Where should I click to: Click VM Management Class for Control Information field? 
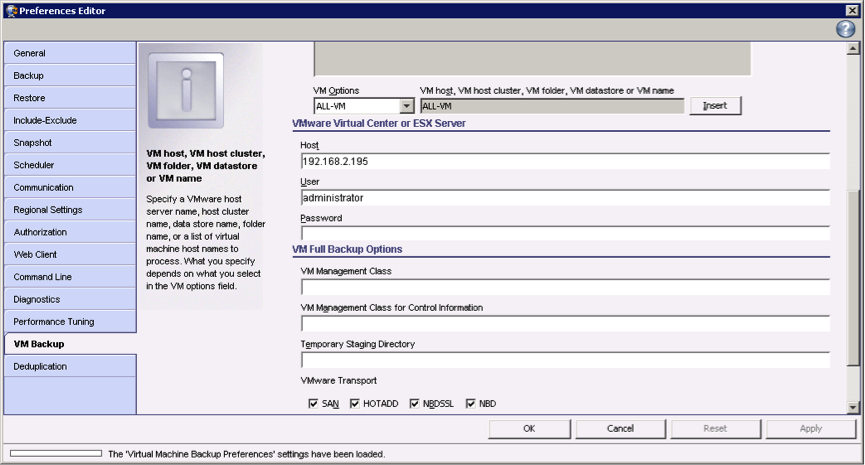point(565,323)
